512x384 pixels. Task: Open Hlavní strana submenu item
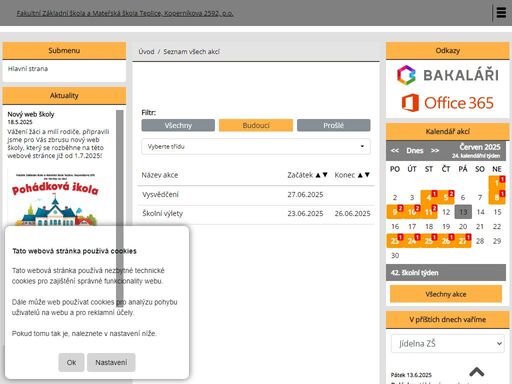[28, 69]
